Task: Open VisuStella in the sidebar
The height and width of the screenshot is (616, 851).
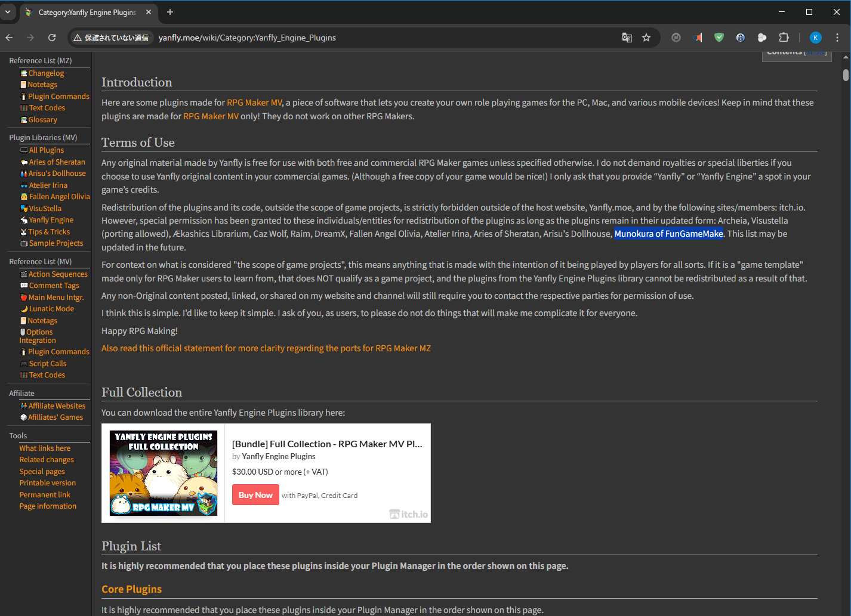Action: (45, 209)
